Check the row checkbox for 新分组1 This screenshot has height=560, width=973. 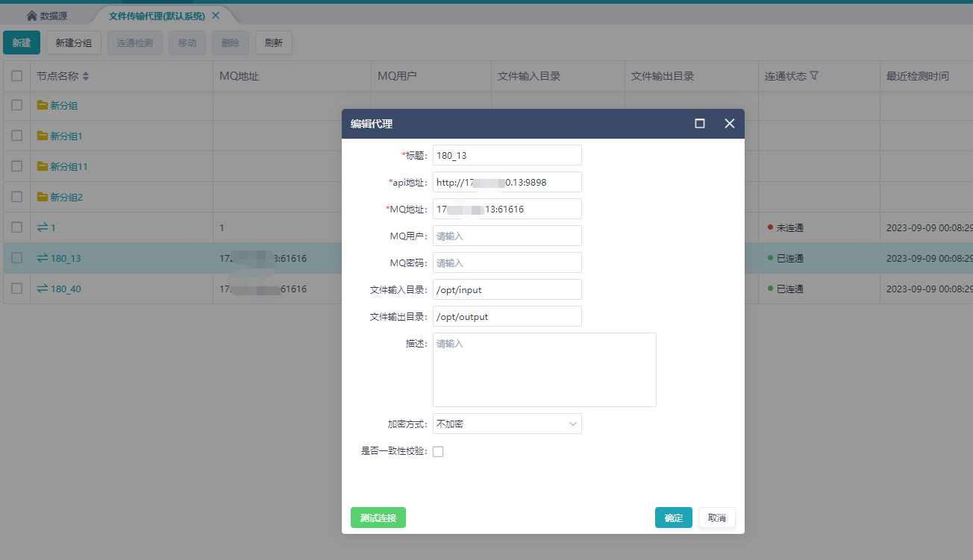click(x=16, y=136)
